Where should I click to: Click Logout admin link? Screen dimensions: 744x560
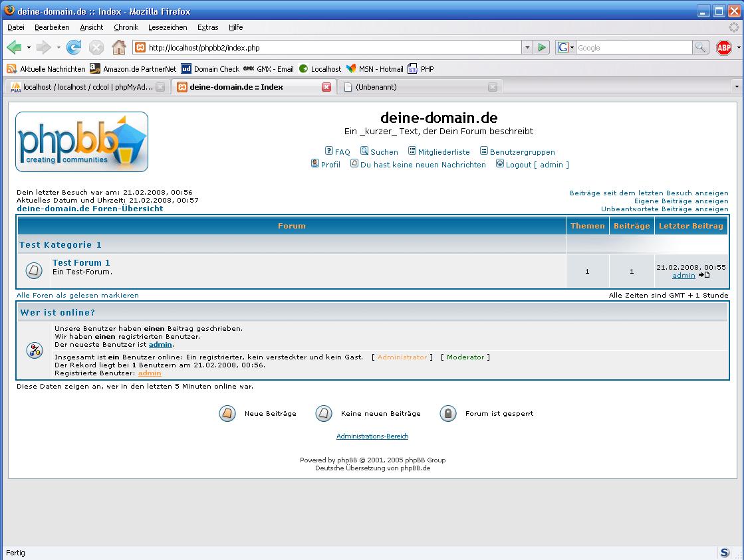(x=537, y=165)
